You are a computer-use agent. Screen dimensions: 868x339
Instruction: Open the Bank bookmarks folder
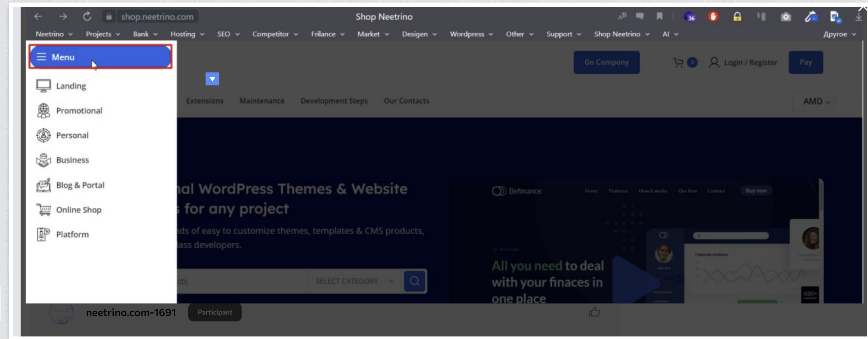coord(145,34)
